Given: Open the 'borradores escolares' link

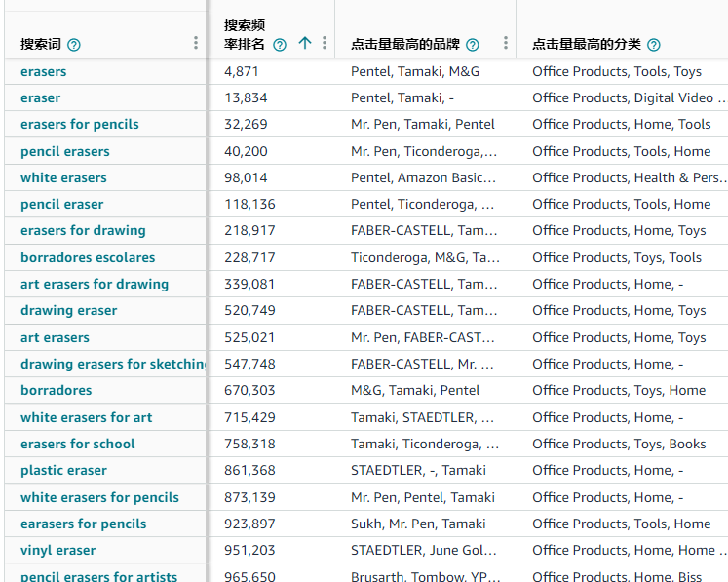Looking at the screenshot, I should pos(88,257).
